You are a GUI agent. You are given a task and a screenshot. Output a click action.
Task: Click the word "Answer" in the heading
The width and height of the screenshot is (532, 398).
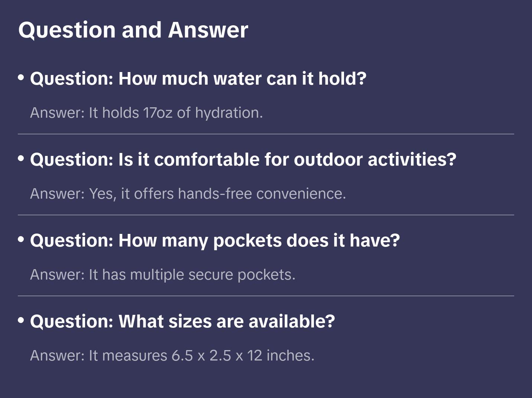pos(208,30)
